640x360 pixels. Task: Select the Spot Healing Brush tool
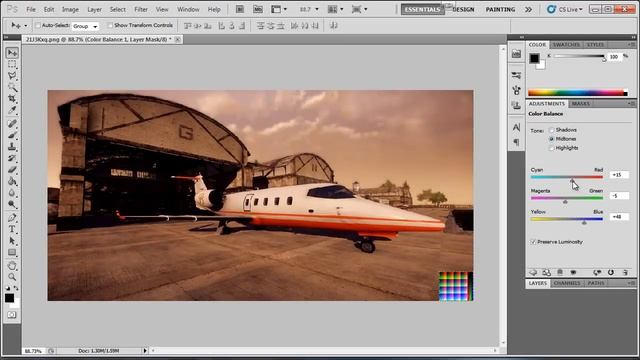[x=12, y=124]
